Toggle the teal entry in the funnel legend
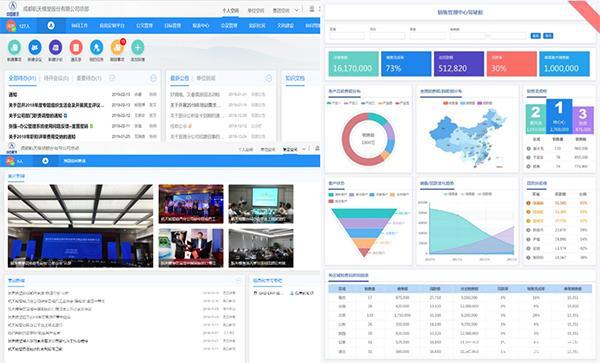600x363 pixels. (338, 195)
